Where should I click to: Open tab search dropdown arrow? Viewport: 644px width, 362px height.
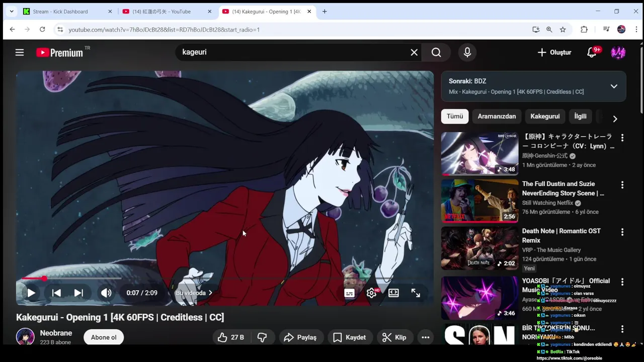pyautogui.click(x=11, y=12)
